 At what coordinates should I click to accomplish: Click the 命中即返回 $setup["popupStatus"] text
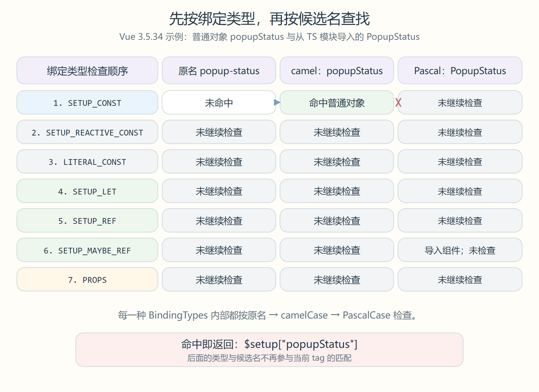point(269,344)
